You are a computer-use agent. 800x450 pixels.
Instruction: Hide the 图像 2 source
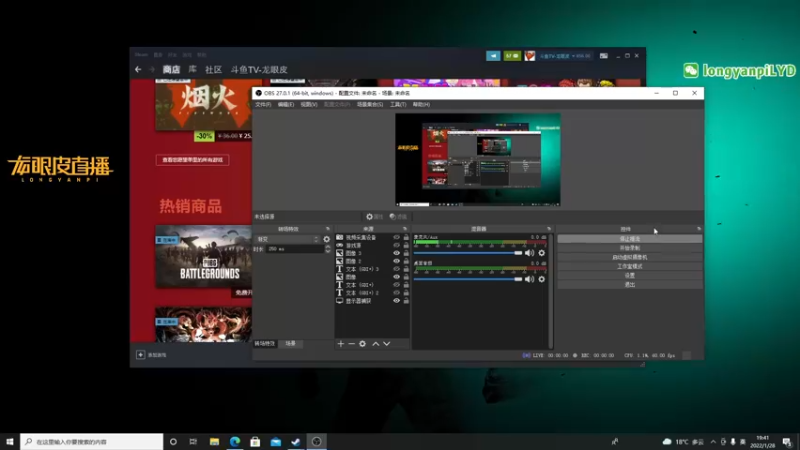pos(396,261)
